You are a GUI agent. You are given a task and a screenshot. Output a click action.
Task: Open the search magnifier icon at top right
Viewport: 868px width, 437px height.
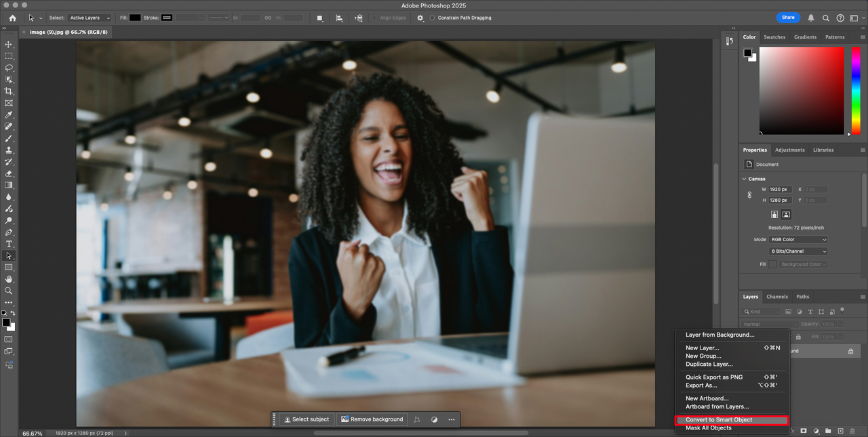(826, 18)
